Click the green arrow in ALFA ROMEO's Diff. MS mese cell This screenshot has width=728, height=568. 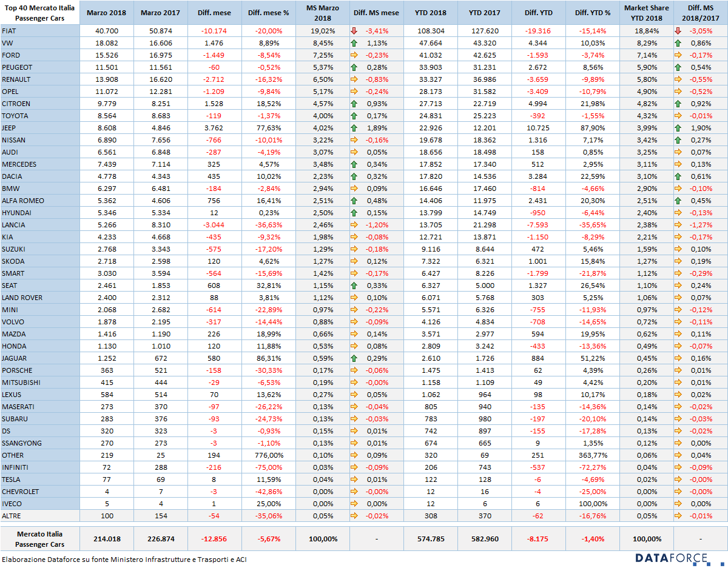click(x=354, y=201)
